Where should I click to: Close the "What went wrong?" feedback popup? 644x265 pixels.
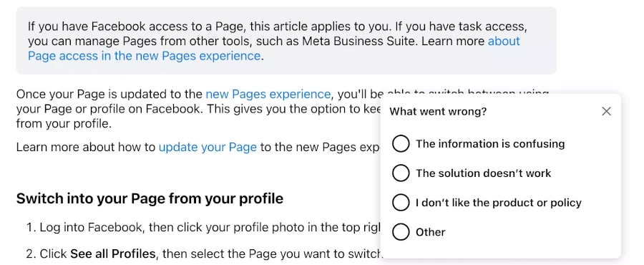coord(606,111)
